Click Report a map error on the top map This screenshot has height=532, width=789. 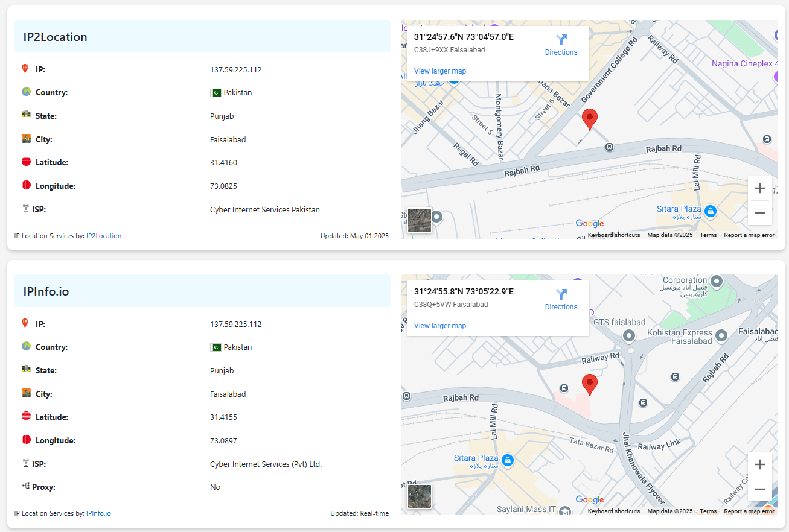coord(749,235)
